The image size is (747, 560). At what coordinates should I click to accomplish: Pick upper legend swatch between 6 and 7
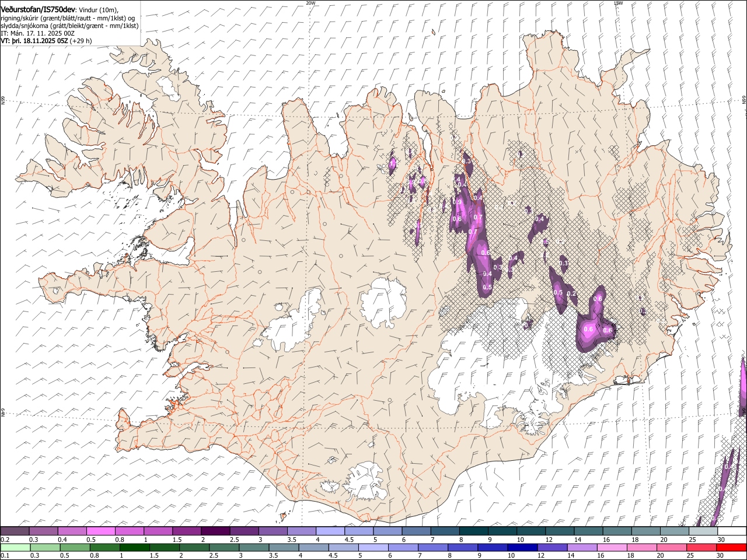[x=416, y=531]
